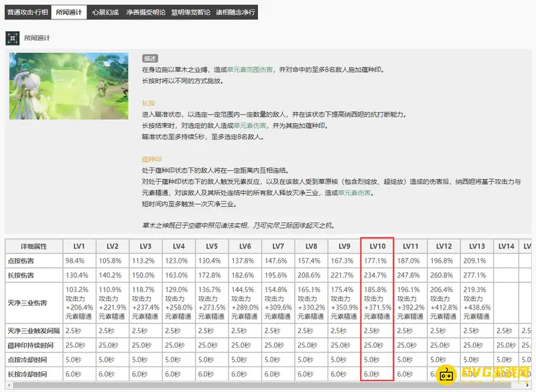This screenshot has width=536, height=392.
Task: Open the 诸相随念净行 tab
Action: (234, 12)
